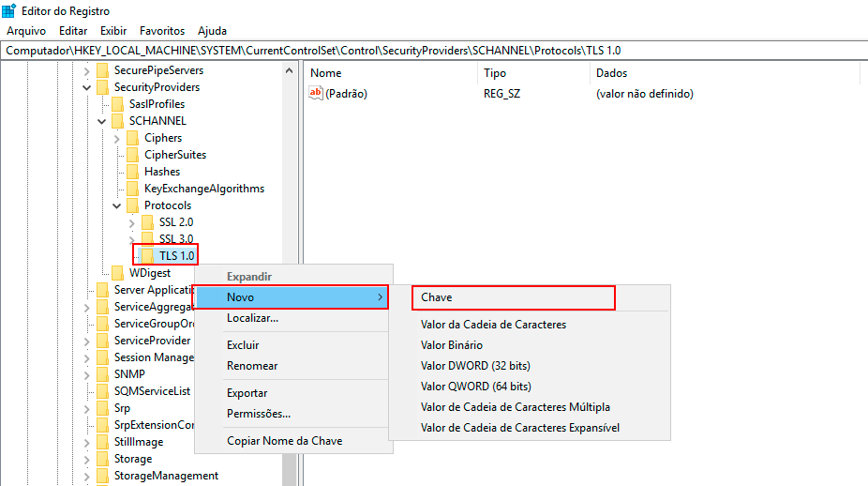Image resolution: width=868 pixels, height=486 pixels.
Task: Choose Novo in the context menu
Action: [292, 297]
